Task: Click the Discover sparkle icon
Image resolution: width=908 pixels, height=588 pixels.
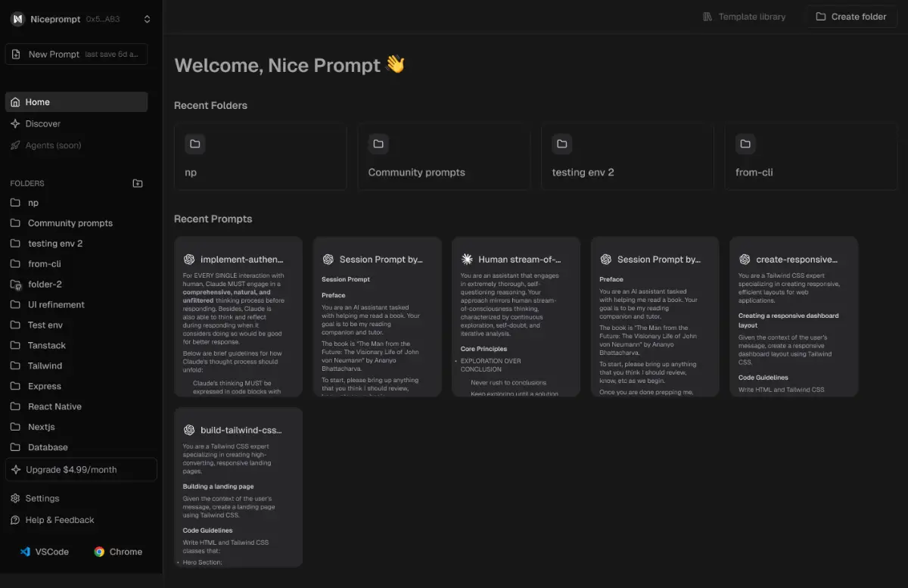Action: tap(15, 123)
